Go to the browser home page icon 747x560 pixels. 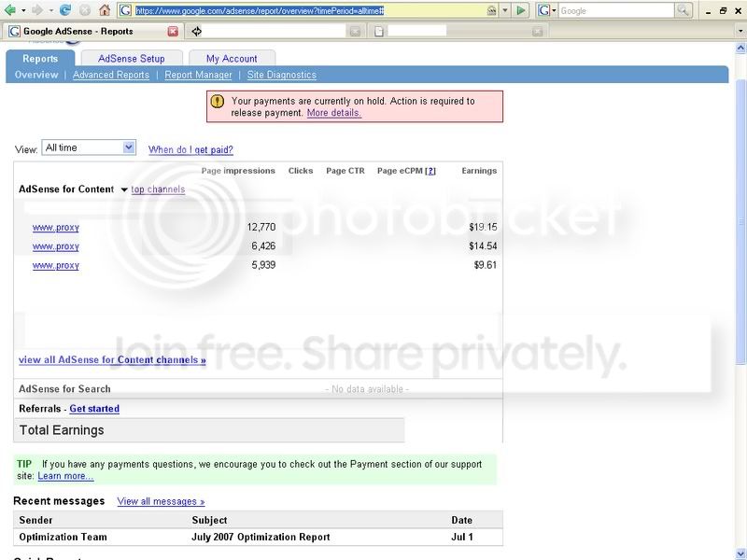click(x=105, y=10)
